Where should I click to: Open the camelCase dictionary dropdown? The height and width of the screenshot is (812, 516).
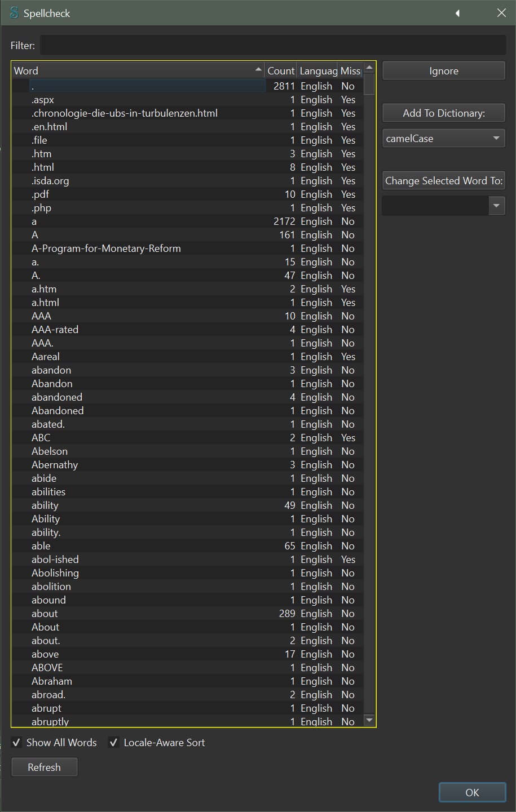(443, 139)
